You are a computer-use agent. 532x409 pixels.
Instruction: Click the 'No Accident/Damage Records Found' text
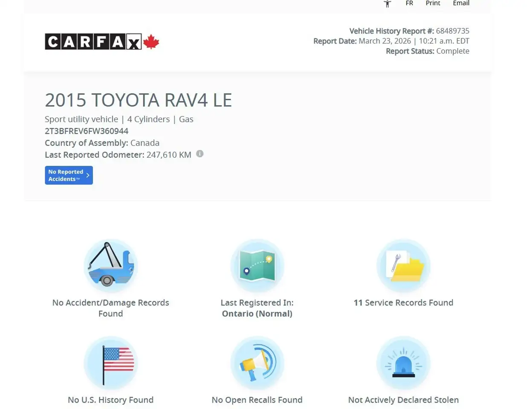[111, 308]
